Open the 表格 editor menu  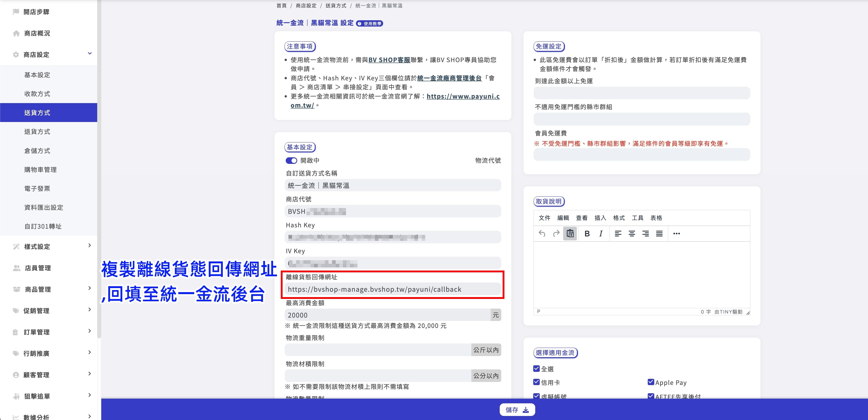click(x=656, y=218)
